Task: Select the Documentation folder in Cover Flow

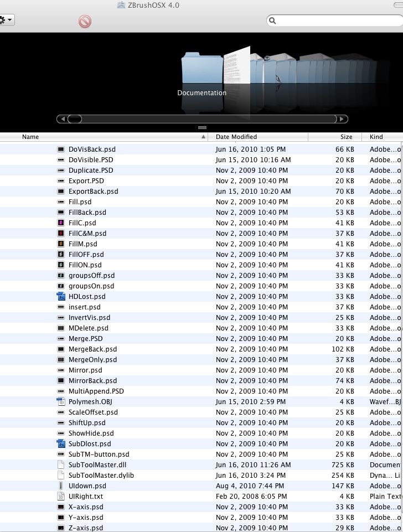Action: (202, 68)
